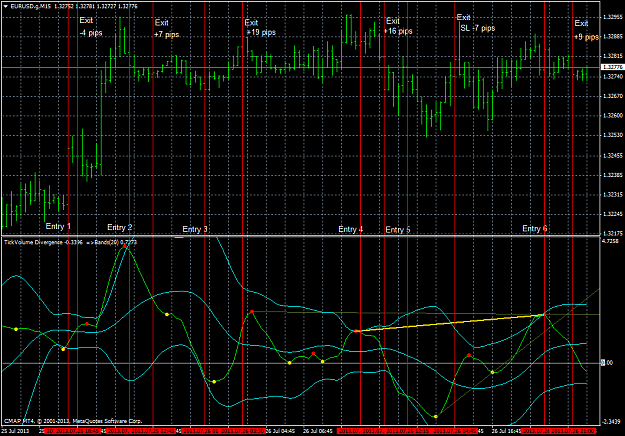Click the 'Entry 5' text label
The width and height of the screenshot is (625, 436).
(398, 230)
